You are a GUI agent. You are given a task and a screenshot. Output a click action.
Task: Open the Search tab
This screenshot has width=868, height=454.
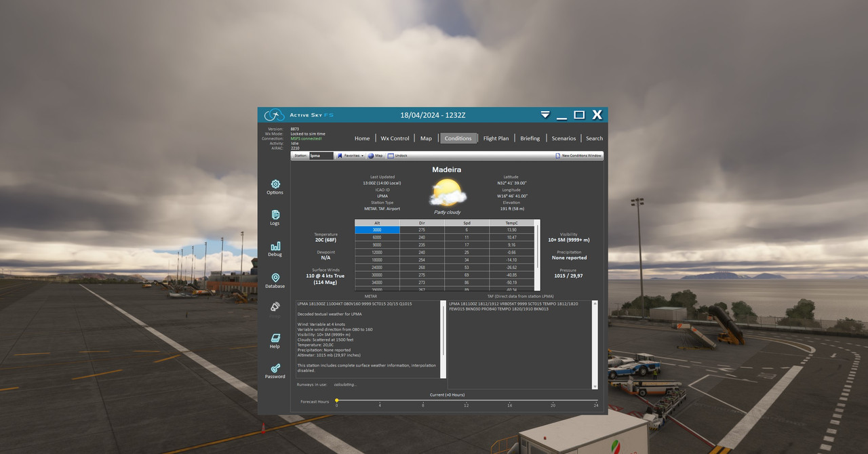pyautogui.click(x=595, y=138)
